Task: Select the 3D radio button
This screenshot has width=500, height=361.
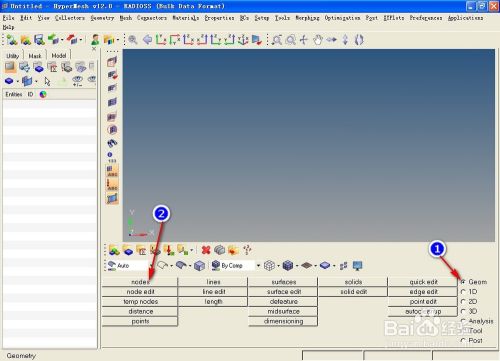Action: 463,311
